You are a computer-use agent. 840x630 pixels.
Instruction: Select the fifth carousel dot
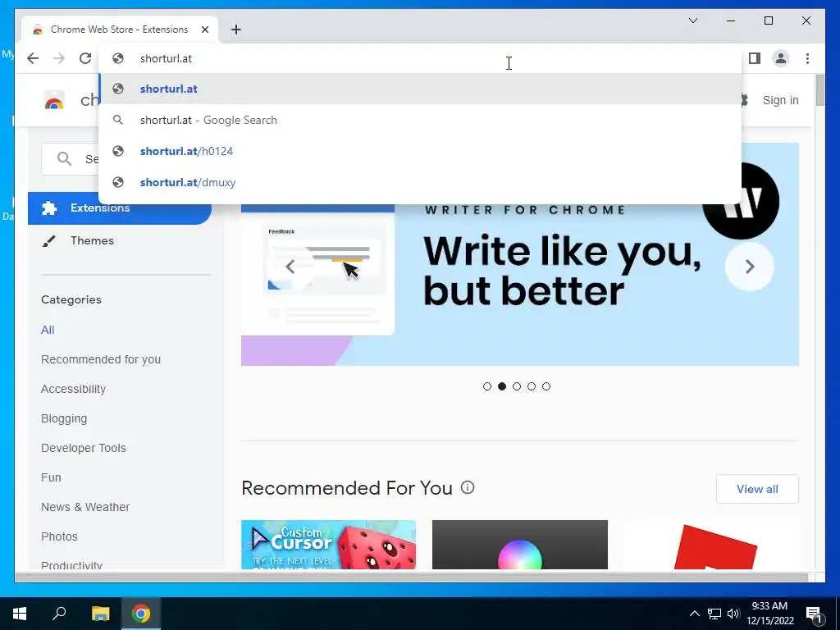tap(546, 386)
